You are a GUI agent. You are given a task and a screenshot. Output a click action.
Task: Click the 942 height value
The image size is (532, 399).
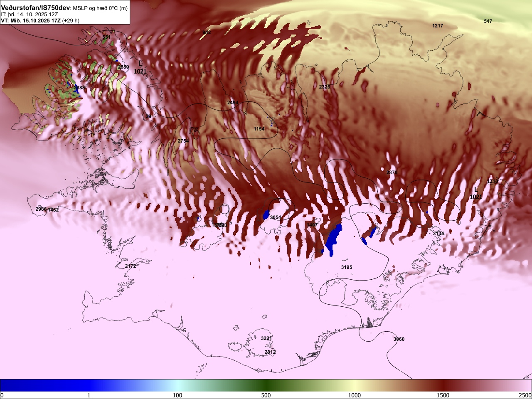(207, 32)
